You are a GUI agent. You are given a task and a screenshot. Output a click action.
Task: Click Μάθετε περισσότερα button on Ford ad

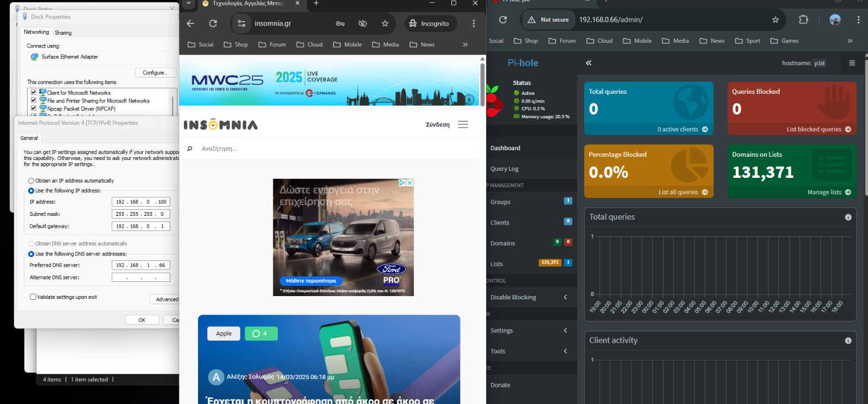[x=311, y=281]
